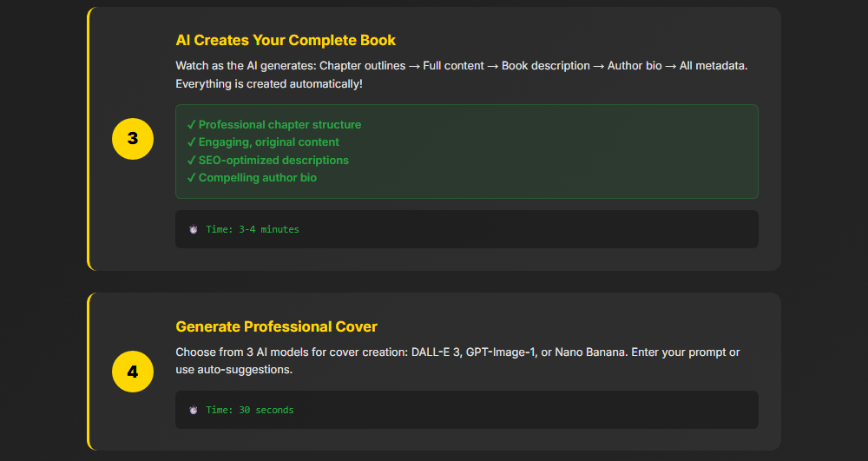The width and height of the screenshot is (868, 461).
Task: Click checkmark for Compelling author bio
Action: point(191,178)
